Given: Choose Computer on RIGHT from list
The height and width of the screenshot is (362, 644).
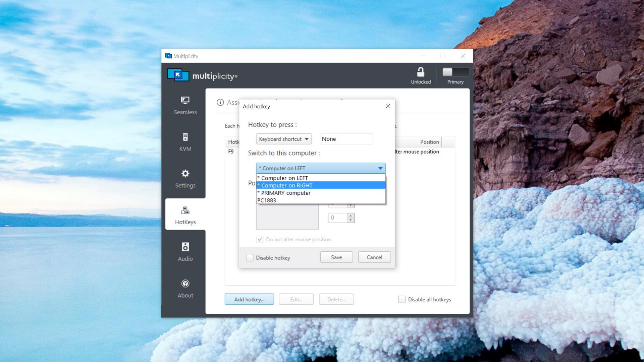Looking at the screenshot, I should point(321,185).
